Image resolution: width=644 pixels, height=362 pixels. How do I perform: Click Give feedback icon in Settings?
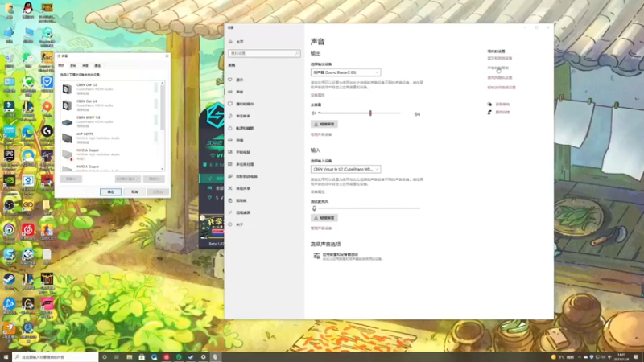pos(489,112)
